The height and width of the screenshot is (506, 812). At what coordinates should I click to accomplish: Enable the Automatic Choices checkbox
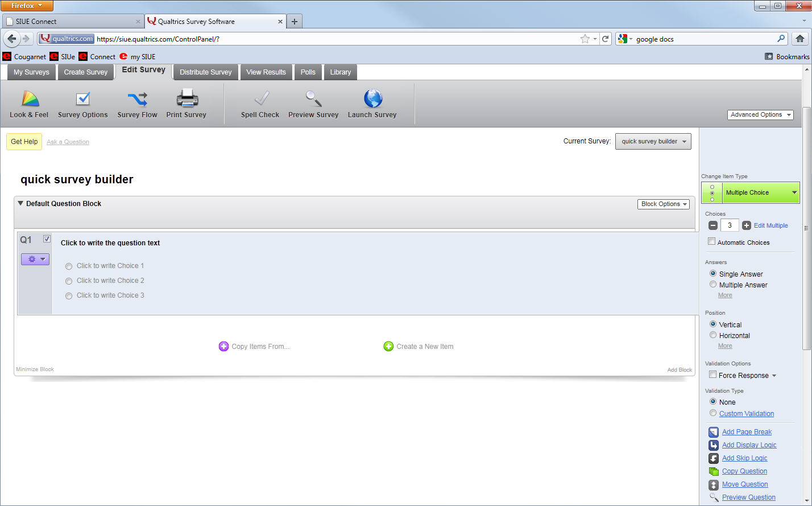coord(711,242)
